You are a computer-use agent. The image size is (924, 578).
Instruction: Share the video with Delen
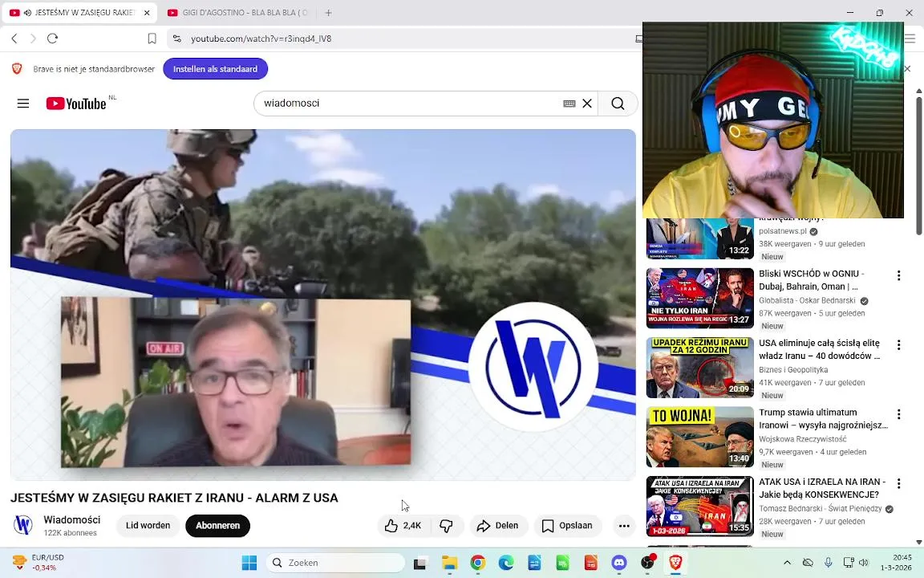coord(499,526)
